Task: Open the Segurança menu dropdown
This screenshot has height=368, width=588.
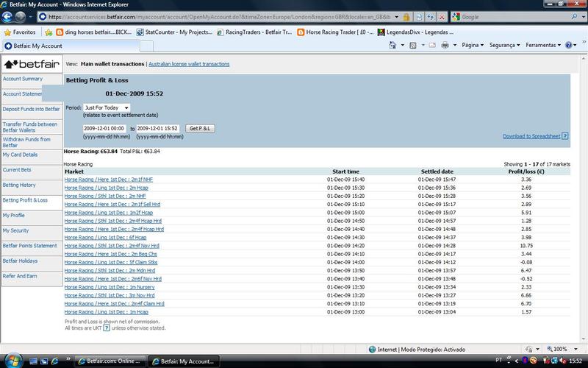Action: click(x=504, y=45)
